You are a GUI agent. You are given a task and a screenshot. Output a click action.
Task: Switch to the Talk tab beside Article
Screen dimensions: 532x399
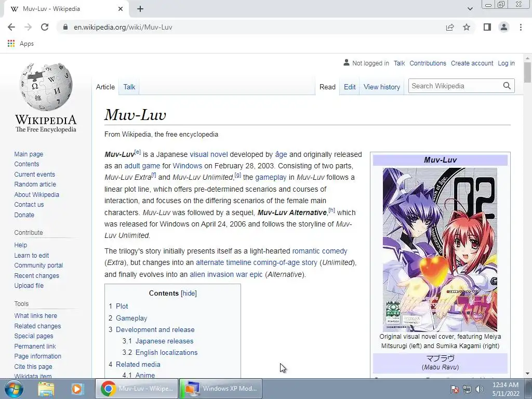pyautogui.click(x=129, y=87)
